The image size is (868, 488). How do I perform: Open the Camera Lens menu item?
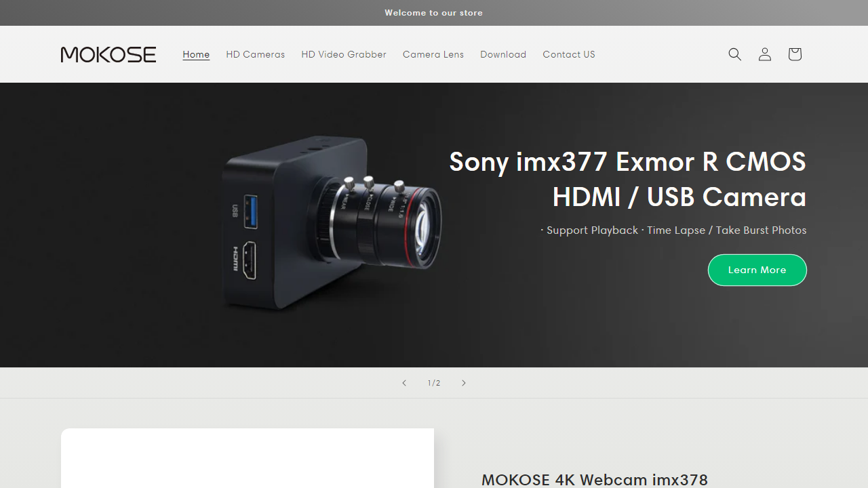tap(433, 54)
